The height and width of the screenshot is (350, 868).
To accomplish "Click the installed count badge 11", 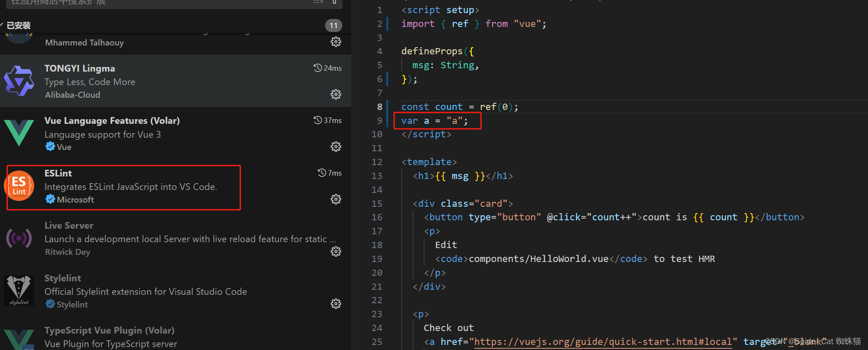I will click(x=333, y=26).
